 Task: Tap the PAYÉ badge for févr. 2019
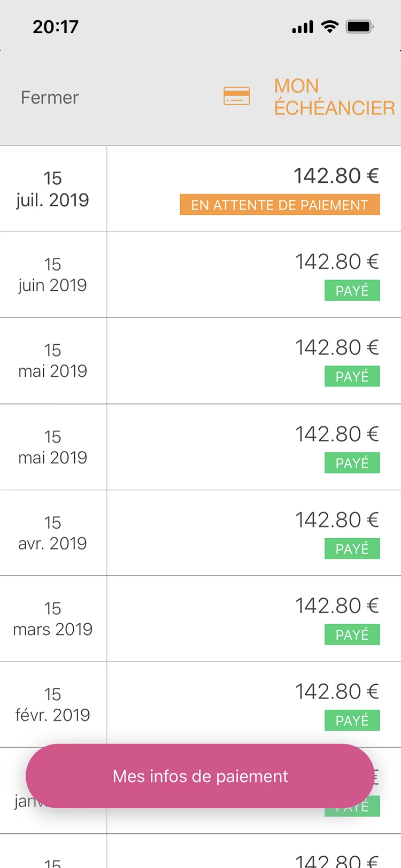[352, 720]
